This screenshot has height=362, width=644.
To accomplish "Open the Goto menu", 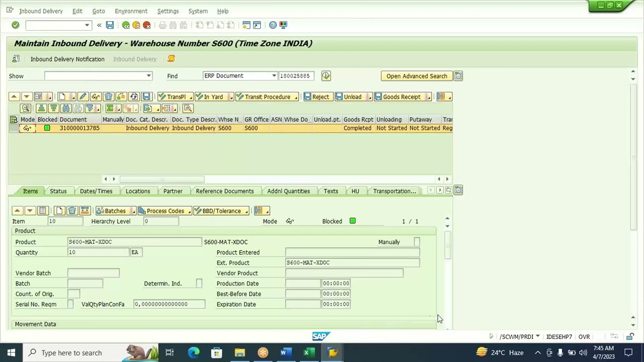I will (x=99, y=11).
